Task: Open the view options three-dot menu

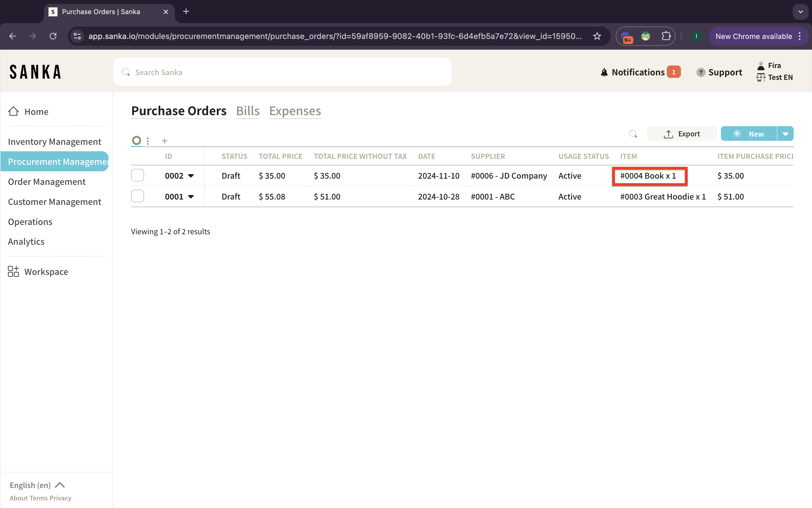Action: pyautogui.click(x=148, y=141)
